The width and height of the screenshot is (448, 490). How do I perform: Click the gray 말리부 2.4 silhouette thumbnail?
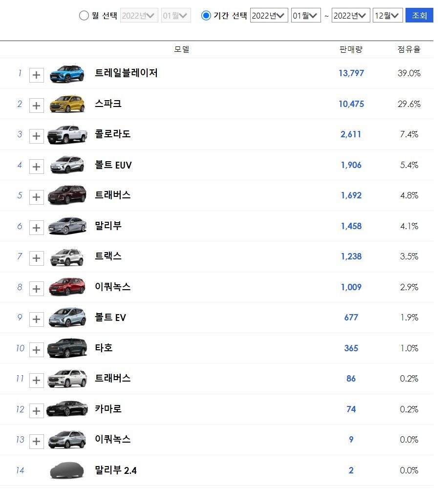point(67,470)
